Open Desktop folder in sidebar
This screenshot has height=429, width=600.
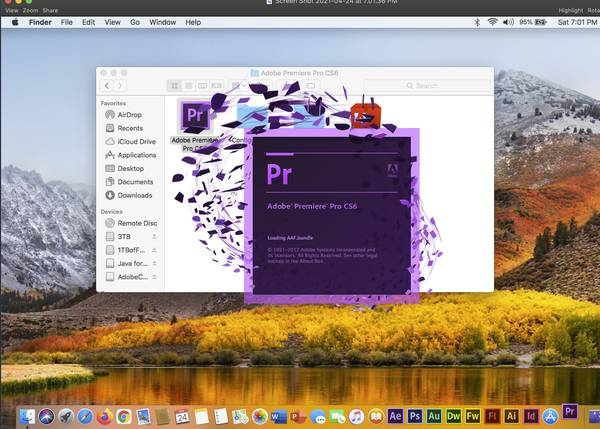[125, 168]
